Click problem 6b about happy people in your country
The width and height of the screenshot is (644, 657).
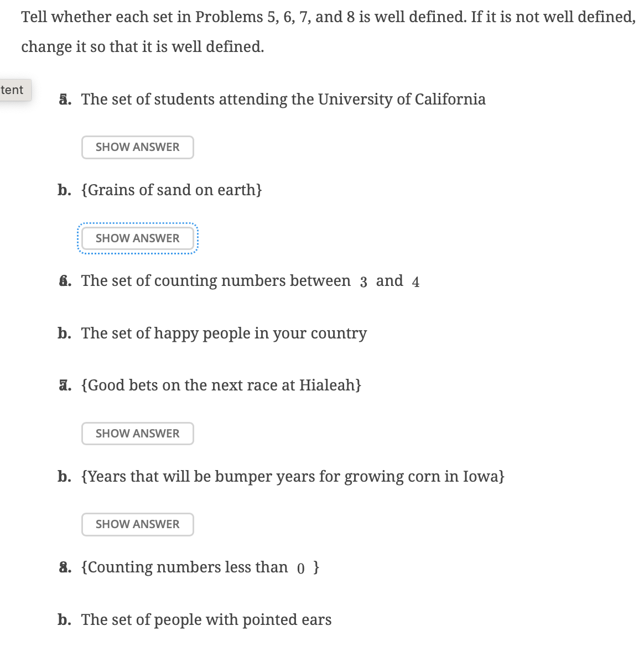(224, 333)
